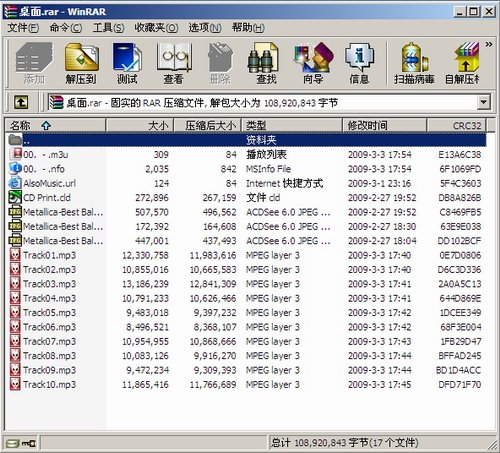Open the View (查看) toolbar icon

[174, 57]
